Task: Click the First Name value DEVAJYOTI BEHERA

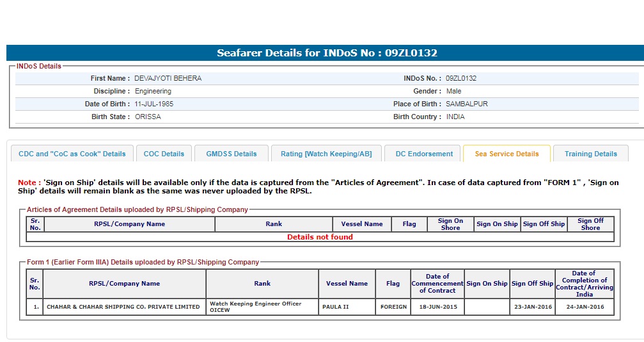Action: click(168, 79)
